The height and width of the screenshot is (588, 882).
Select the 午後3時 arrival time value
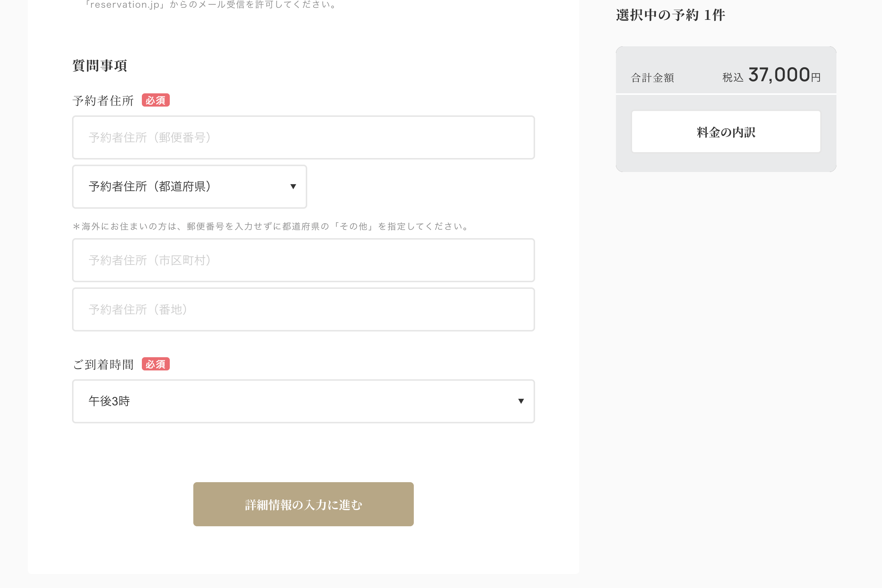coord(109,401)
